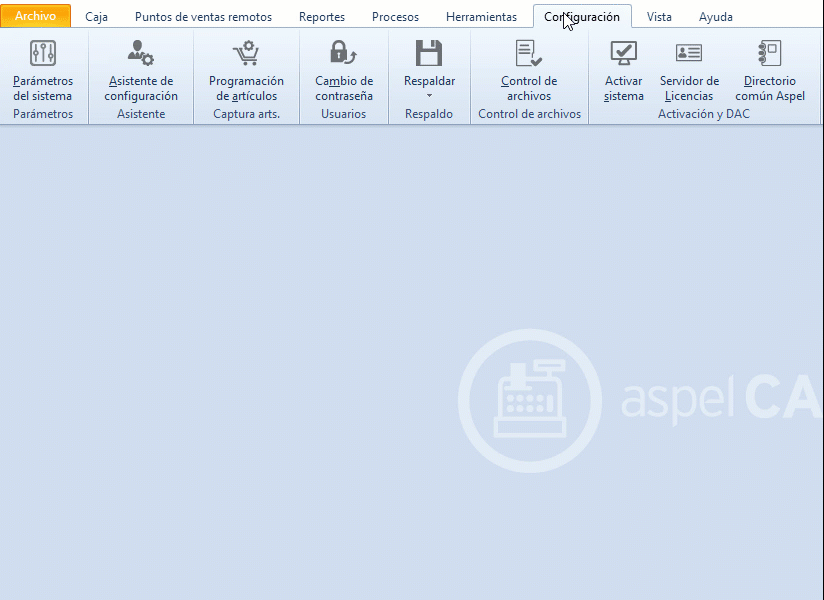Select Puntos de ventas remotos tab
824x600 pixels.
[203, 17]
